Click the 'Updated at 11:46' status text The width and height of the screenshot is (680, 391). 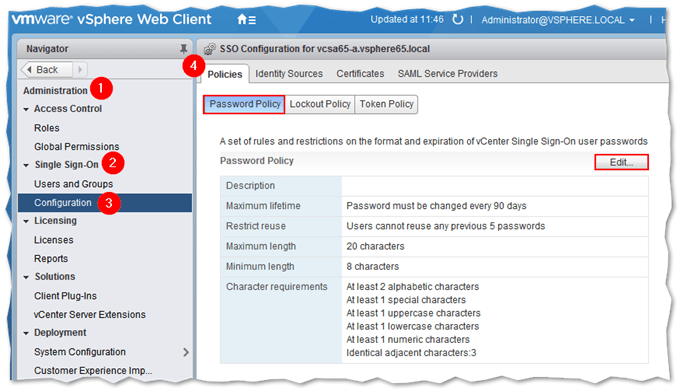click(x=407, y=20)
